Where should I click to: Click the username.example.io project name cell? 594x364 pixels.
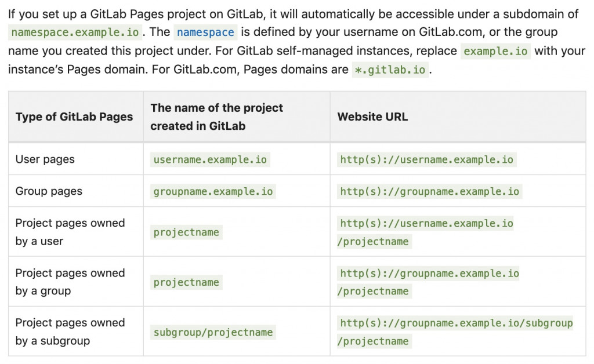coord(210,159)
